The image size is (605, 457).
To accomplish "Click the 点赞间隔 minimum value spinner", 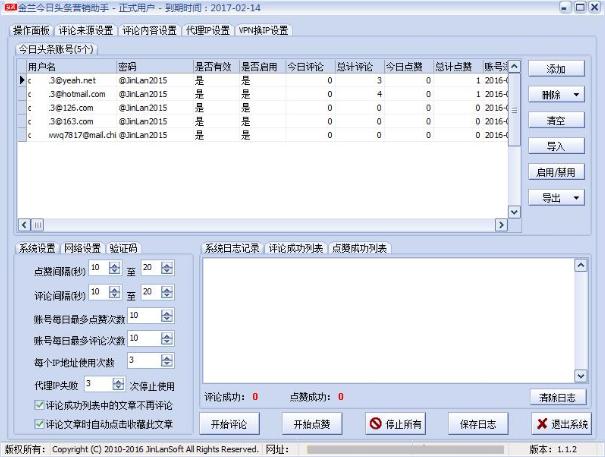I will pos(111,268).
